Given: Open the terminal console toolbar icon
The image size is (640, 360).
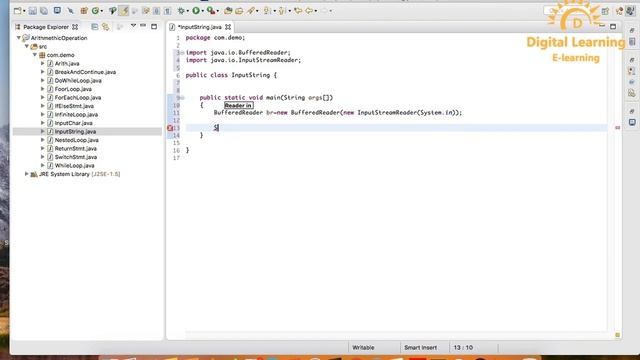Looking at the screenshot, I should (x=57, y=11).
